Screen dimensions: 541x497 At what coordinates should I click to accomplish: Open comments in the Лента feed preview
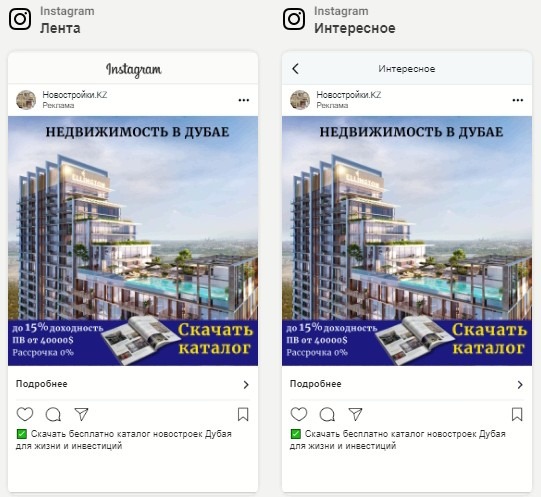(53, 414)
